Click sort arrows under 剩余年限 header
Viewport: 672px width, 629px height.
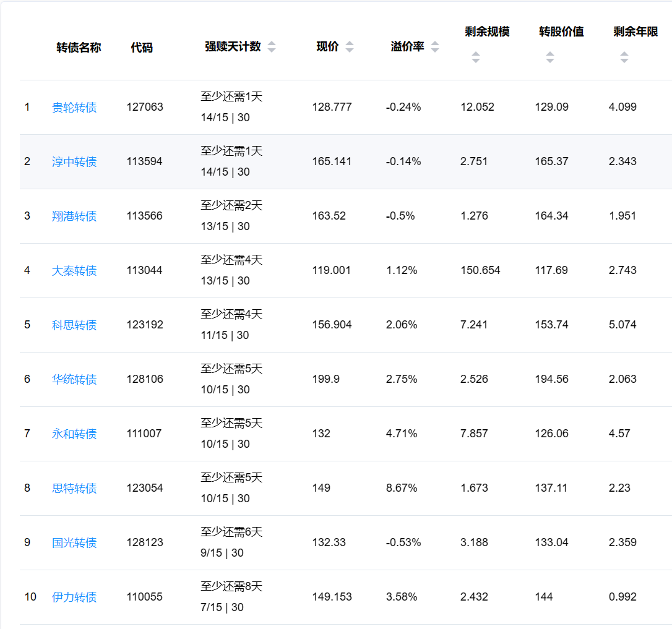click(x=624, y=58)
